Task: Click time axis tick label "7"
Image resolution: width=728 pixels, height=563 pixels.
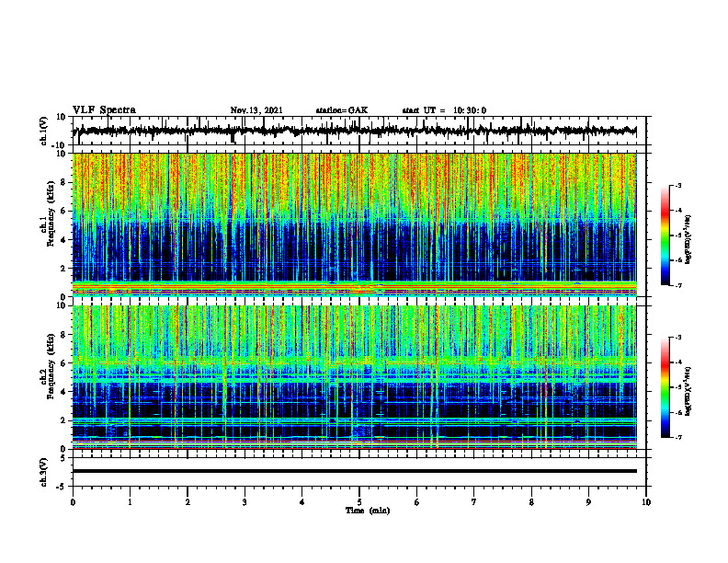Action: point(474,502)
